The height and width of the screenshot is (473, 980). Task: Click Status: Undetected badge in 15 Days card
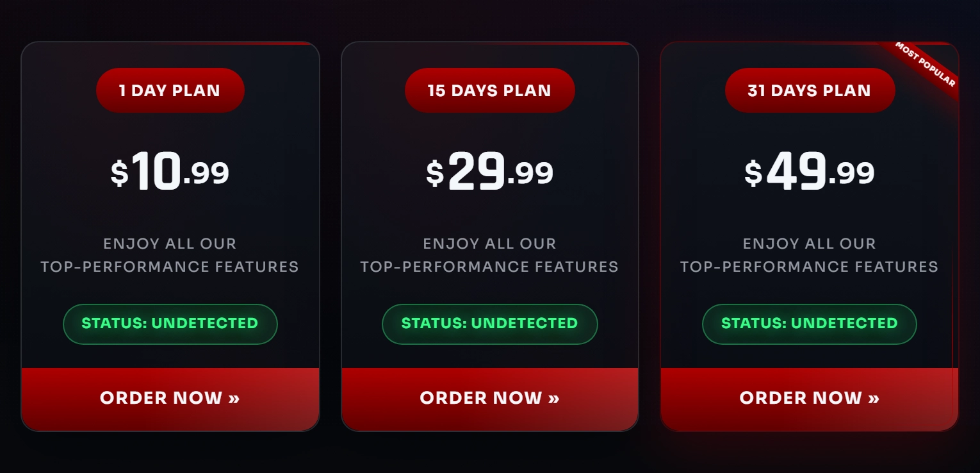click(x=489, y=324)
